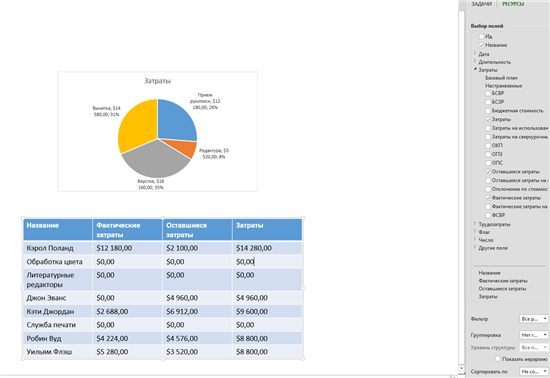This screenshot has height=378, width=550.
Task: Click the Название table header
Action: [x=58, y=230]
